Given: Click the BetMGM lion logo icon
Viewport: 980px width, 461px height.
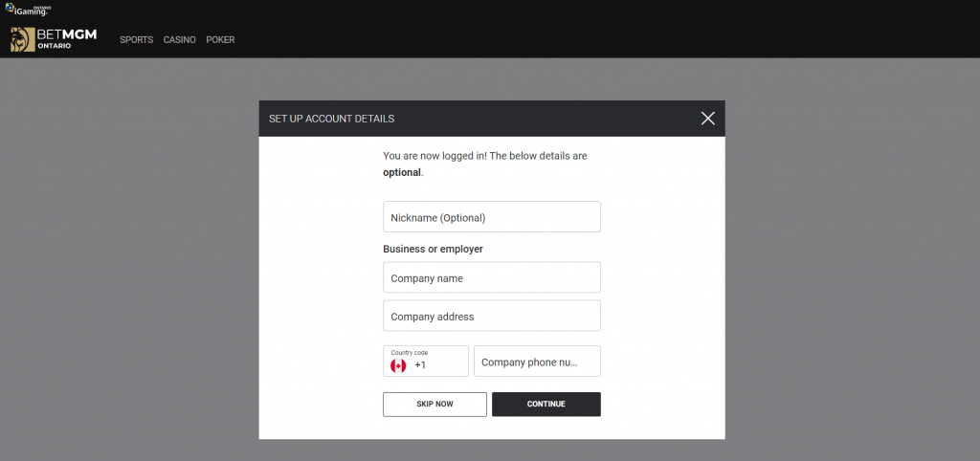Looking at the screenshot, I should point(23,39).
